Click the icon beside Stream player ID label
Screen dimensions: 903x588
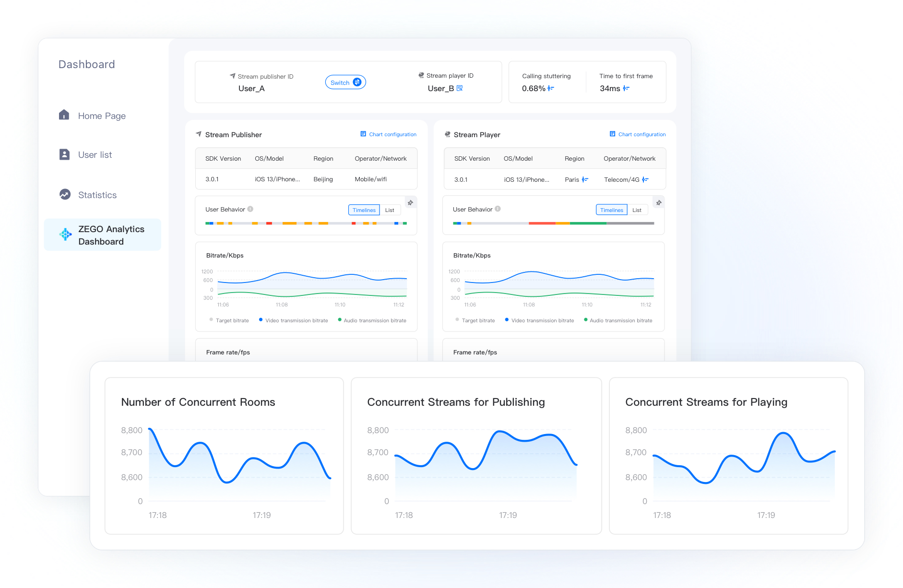coord(421,75)
